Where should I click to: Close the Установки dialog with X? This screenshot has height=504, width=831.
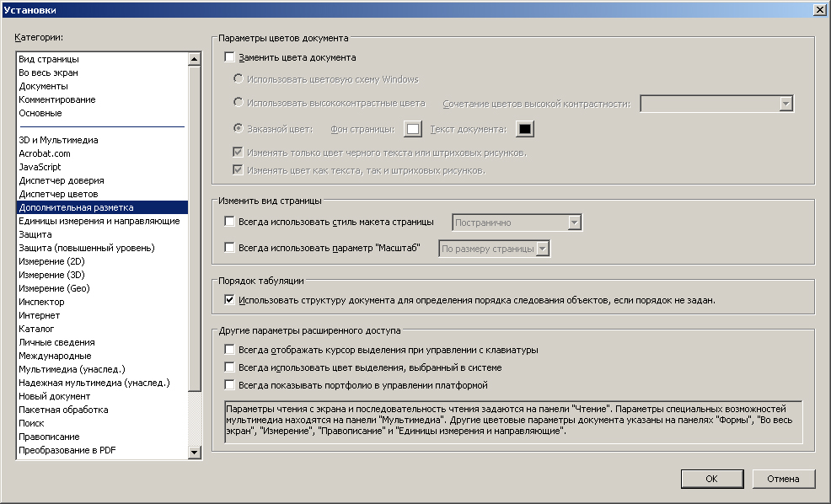click(x=819, y=10)
